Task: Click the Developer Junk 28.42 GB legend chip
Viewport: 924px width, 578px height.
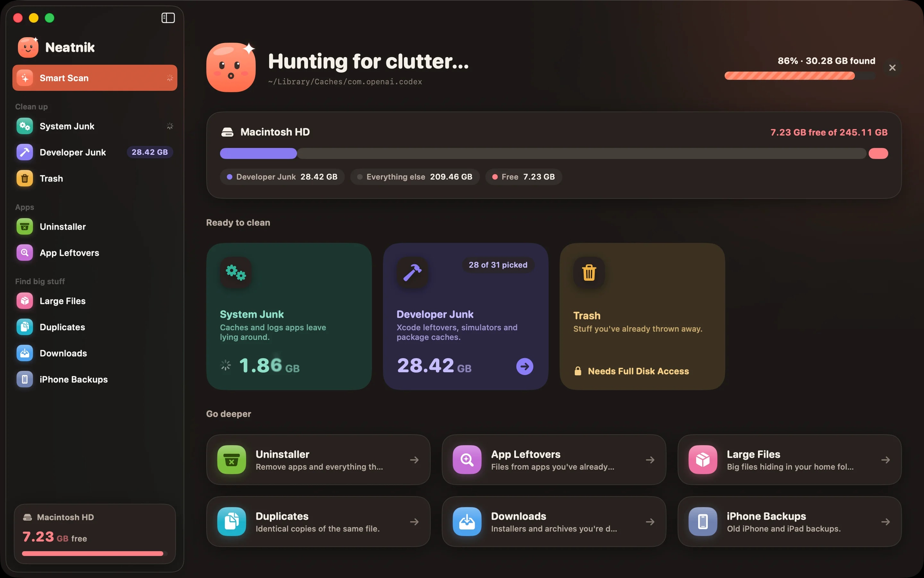Action: (282, 177)
